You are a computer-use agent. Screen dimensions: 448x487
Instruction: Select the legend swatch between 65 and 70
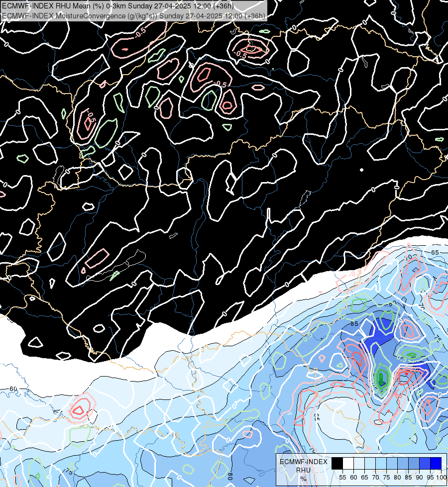(370, 463)
